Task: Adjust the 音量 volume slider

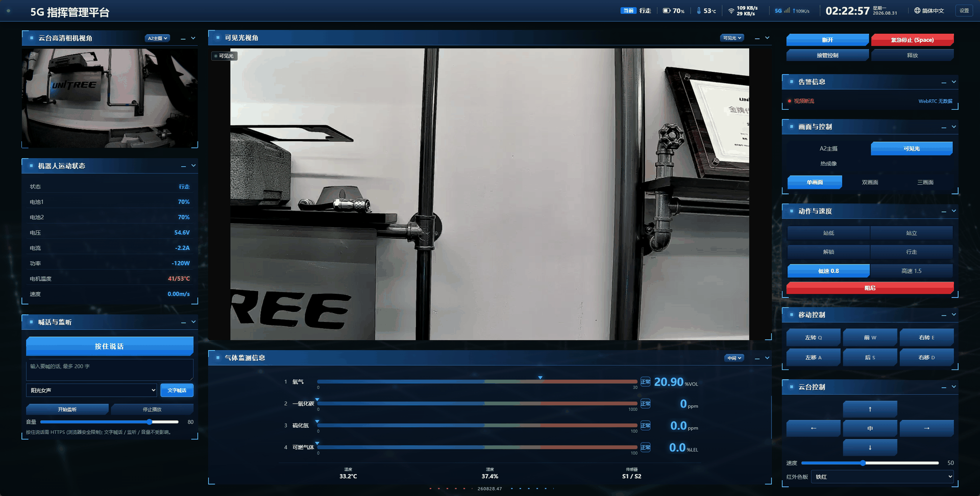Action: tap(109, 422)
